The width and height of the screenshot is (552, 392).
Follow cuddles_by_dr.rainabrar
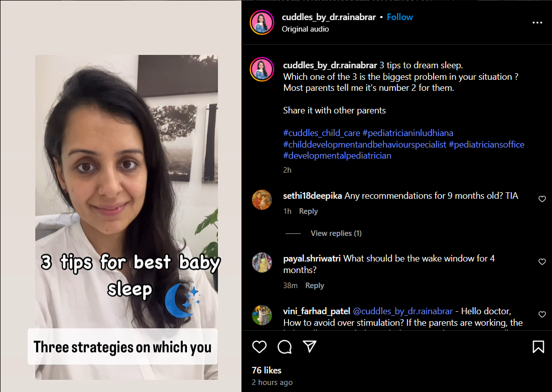coord(399,17)
